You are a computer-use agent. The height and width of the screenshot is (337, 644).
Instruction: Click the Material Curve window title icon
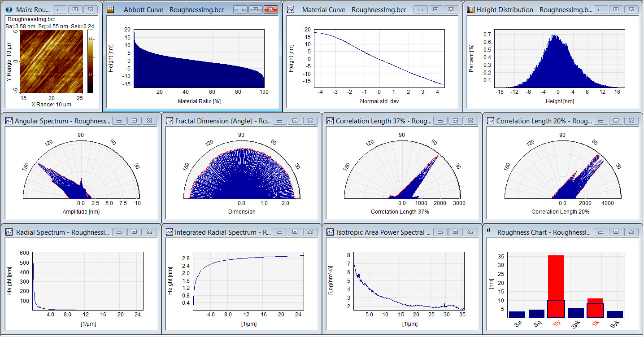[x=291, y=9]
